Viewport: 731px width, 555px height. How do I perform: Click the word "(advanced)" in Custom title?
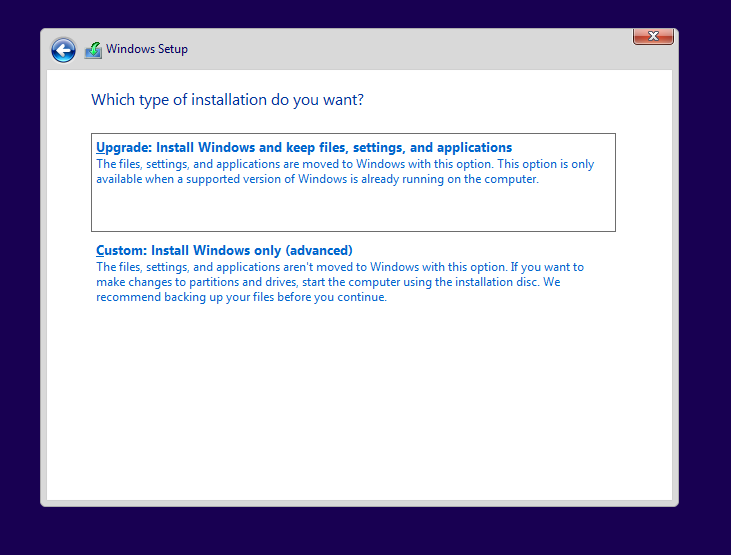(319, 250)
